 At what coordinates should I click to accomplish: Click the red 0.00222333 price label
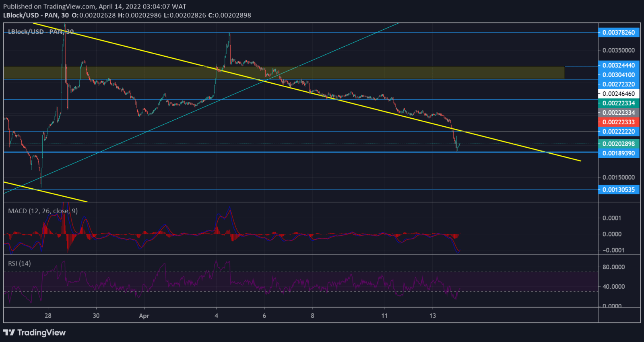[x=619, y=122]
